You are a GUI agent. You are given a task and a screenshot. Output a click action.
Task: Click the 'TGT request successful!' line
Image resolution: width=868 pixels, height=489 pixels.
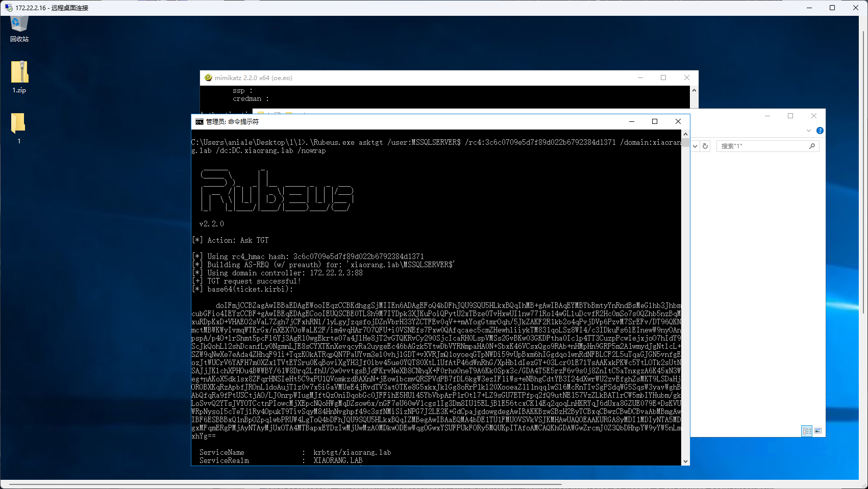246,281
